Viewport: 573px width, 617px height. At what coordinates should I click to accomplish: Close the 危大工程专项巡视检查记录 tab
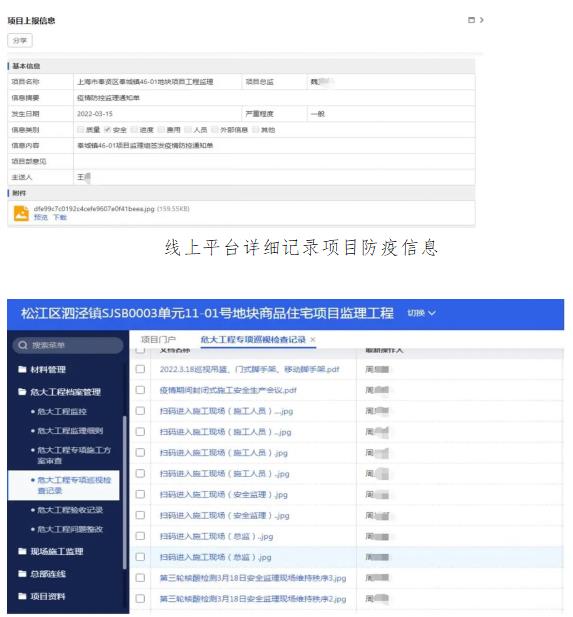point(312,340)
